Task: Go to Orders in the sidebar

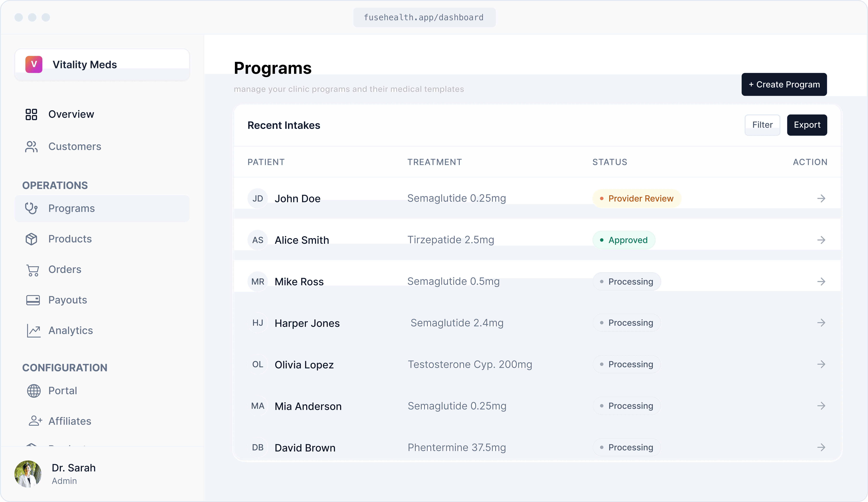Action: [x=65, y=270]
